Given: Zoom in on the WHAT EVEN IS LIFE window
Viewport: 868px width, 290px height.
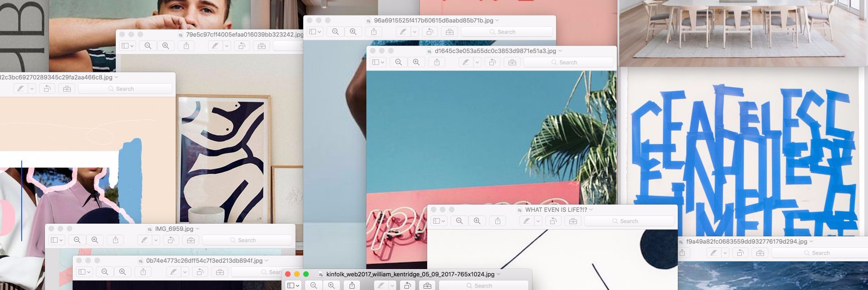Looking at the screenshot, I should tap(477, 221).
